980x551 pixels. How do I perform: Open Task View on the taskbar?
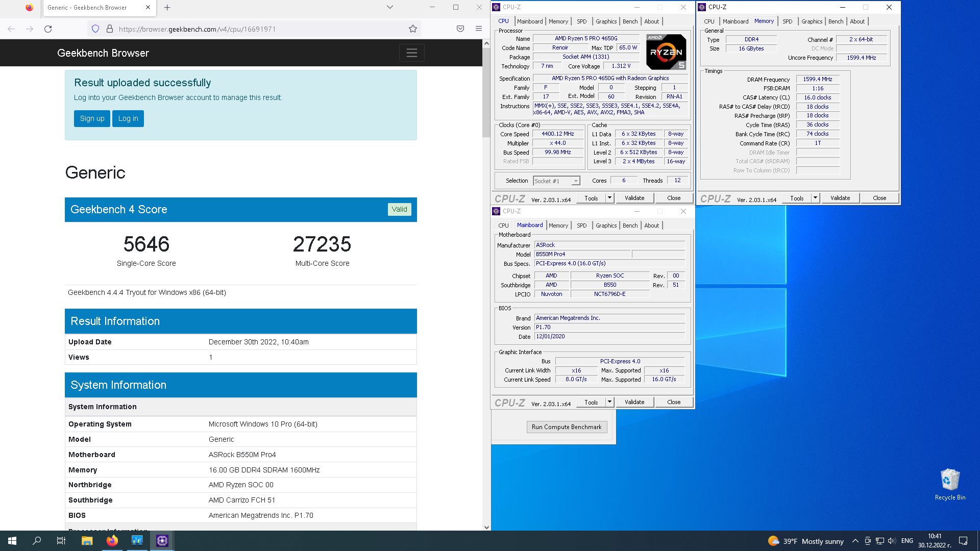[x=61, y=541]
